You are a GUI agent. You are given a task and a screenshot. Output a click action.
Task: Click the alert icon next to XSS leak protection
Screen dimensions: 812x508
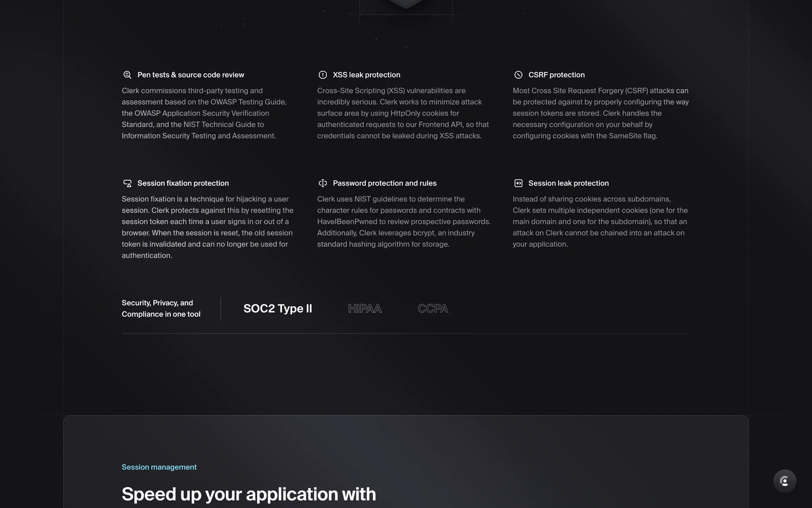point(323,75)
